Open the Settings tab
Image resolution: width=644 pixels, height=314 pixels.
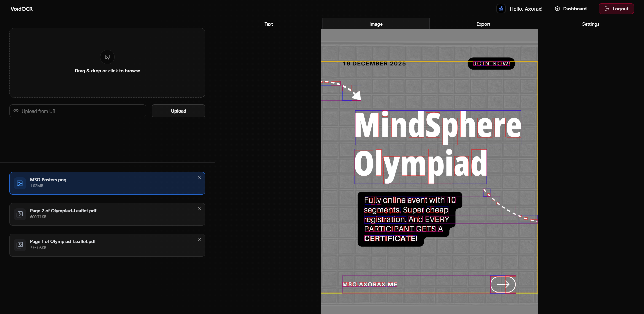tap(591, 24)
